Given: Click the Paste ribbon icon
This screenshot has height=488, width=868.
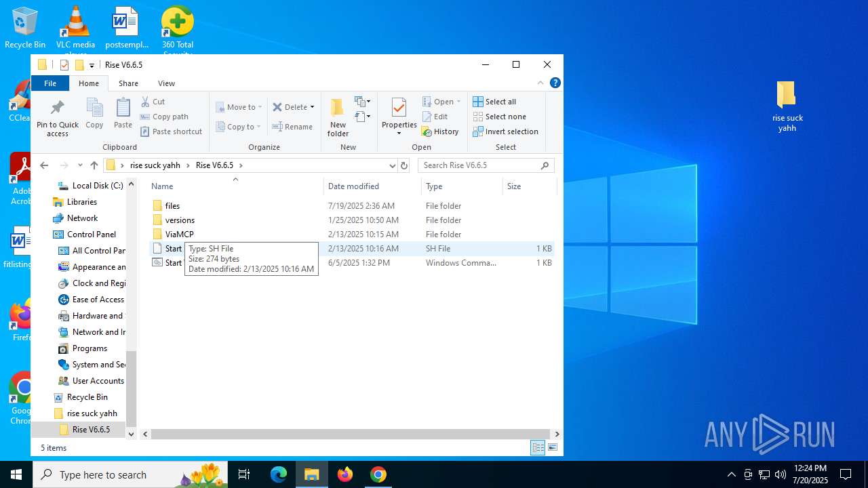Looking at the screenshot, I should coord(123,113).
